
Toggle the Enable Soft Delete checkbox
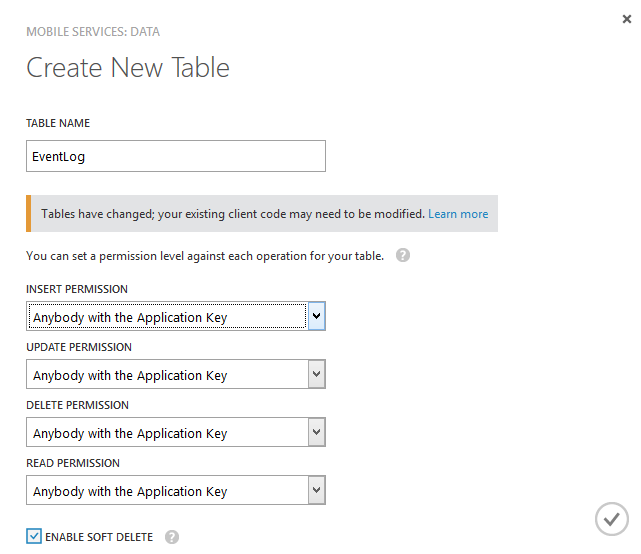[35, 537]
